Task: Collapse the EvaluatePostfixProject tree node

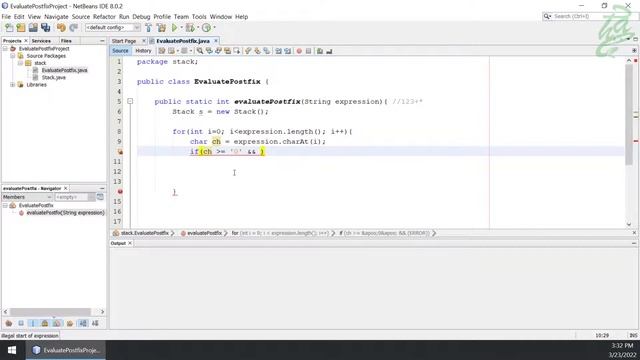Action: click(x=5, y=49)
